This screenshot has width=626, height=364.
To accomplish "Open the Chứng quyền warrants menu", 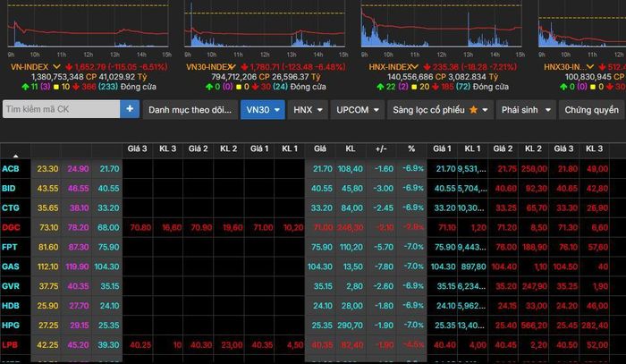I will pos(590,109).
